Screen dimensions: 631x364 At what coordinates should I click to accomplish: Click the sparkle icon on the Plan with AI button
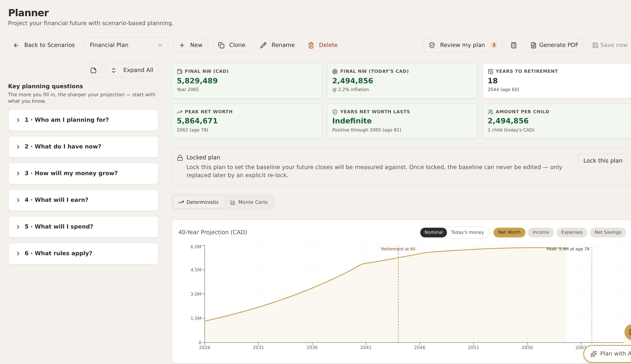[594, 354]
